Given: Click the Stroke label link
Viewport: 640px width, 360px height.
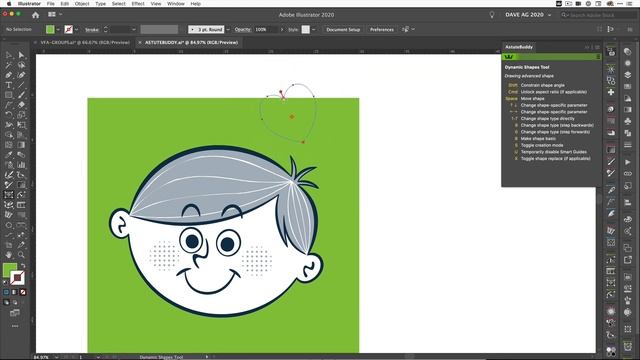Looking at the screenshot, I should click(92, 29).
